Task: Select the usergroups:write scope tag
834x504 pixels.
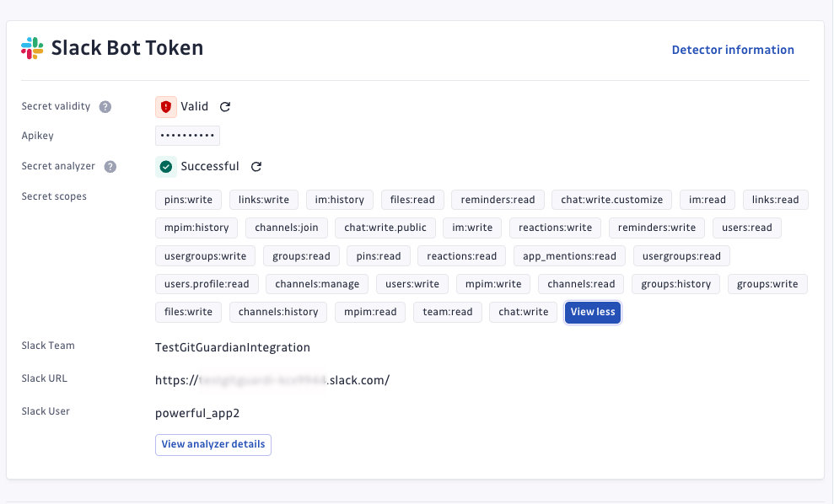Action: pyautogui.click(x=205, y=256)
